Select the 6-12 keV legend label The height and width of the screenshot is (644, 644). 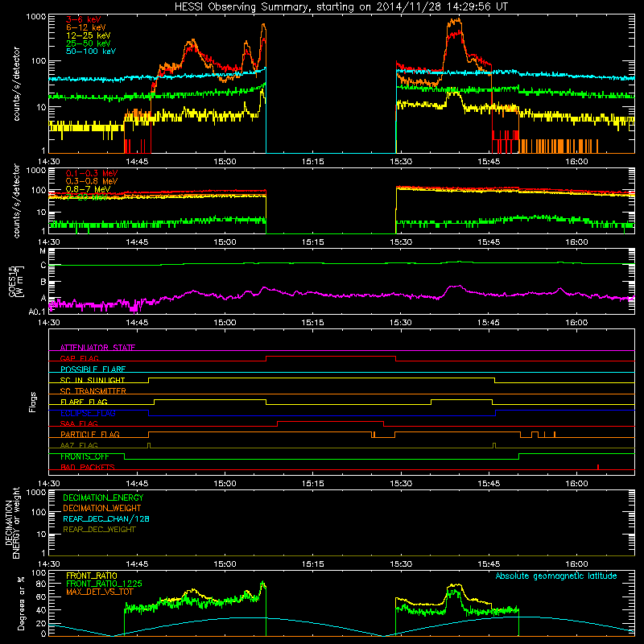click(x=86, y=27)
